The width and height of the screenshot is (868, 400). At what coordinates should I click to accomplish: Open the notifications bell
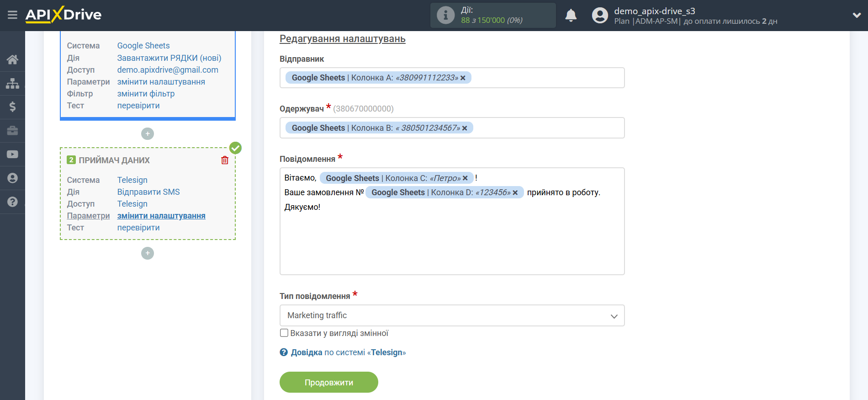coord(571,16)
